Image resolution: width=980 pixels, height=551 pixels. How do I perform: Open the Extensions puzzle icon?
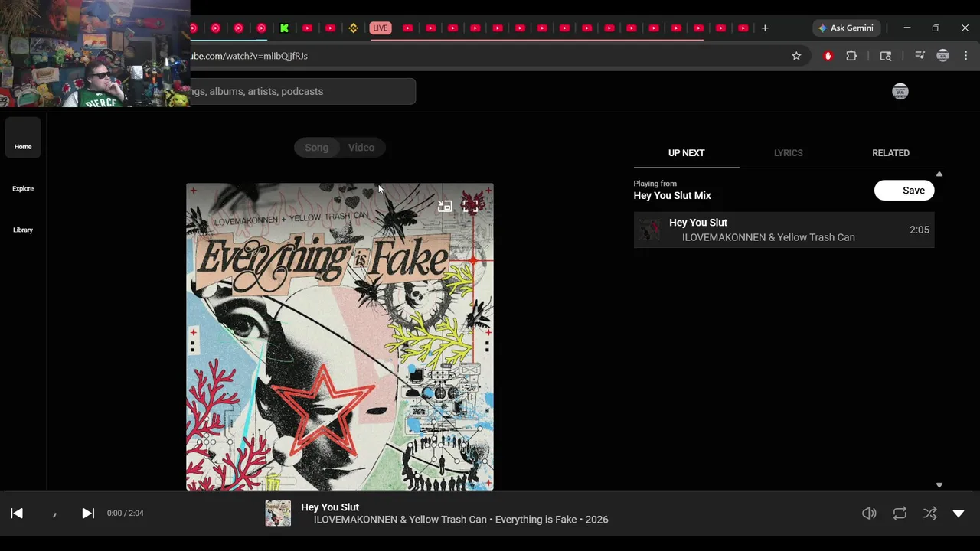coord(851,56)
